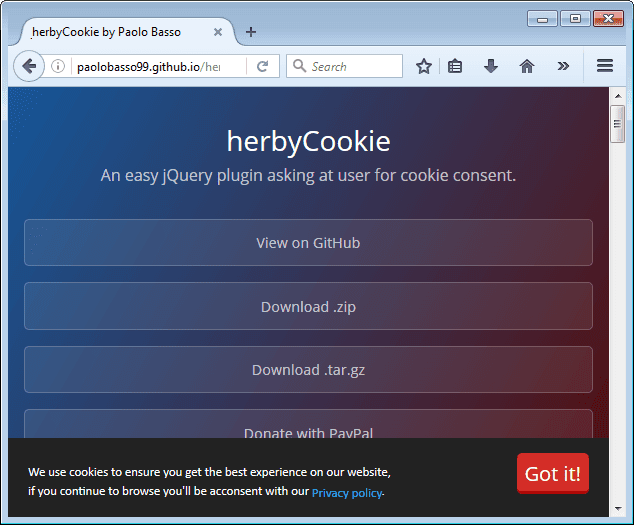Bookmark this page with the star icon

tap(424, 66)
